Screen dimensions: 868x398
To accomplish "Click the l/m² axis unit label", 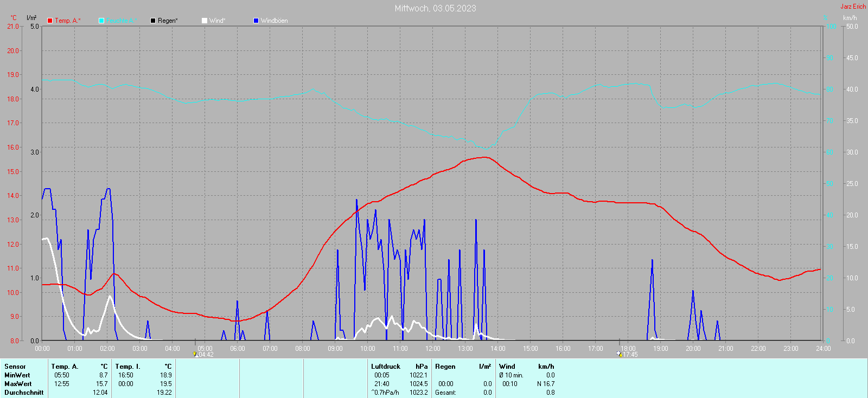I will [31, 18].
